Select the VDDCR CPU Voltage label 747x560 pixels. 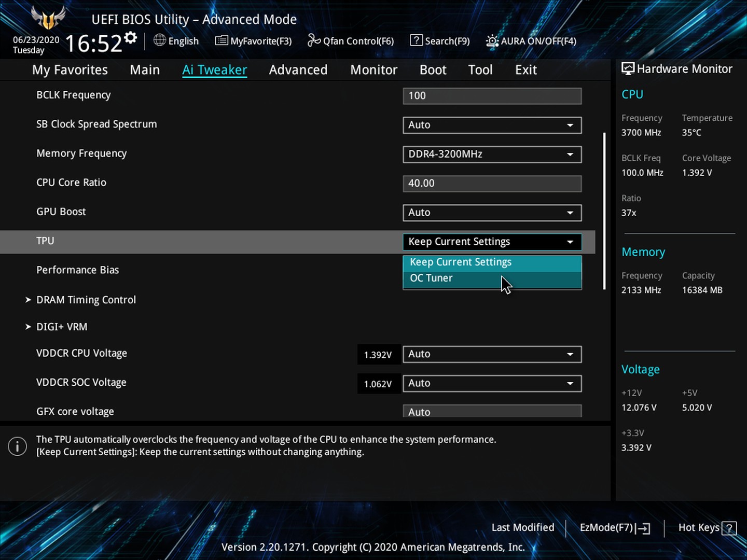81,353
